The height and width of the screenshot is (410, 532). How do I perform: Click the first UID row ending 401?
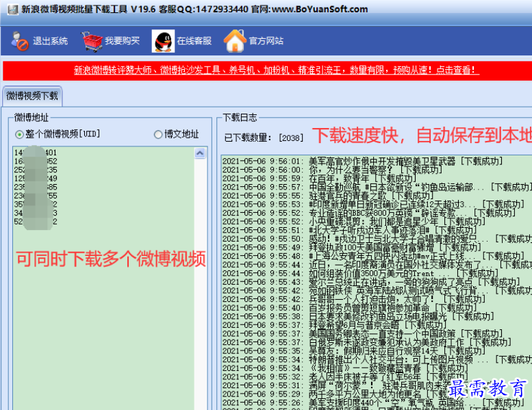point(36,153)
